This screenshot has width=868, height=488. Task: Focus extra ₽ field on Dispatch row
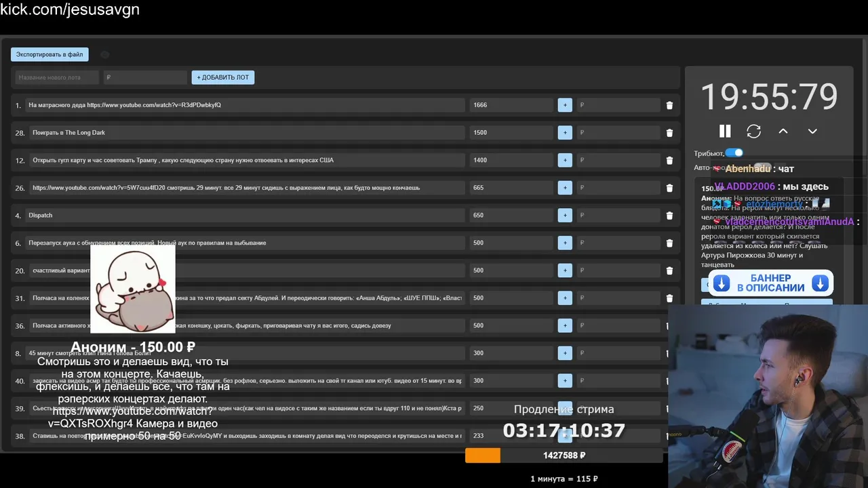pos(618,216)
